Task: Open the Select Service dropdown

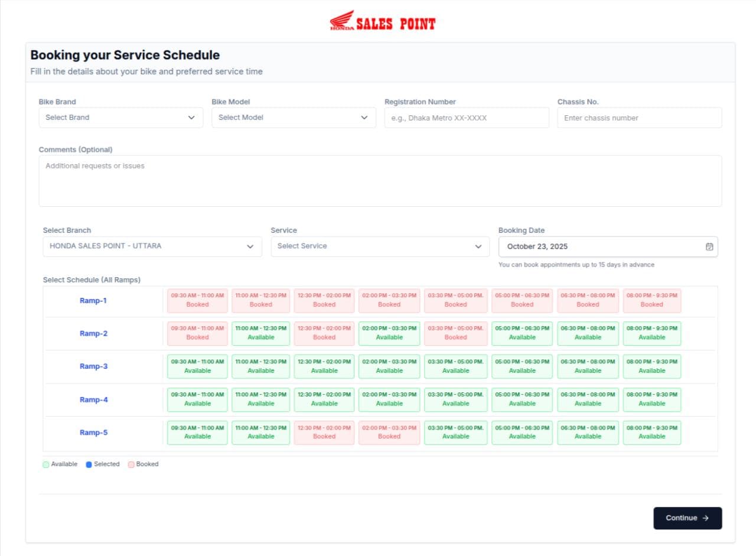Action: click(x=380, y=246)
